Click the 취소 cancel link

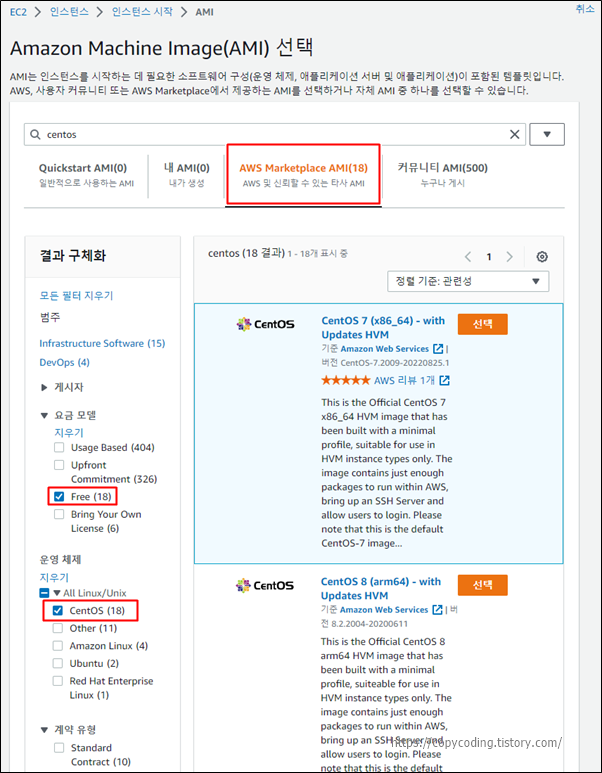(585, 10)
